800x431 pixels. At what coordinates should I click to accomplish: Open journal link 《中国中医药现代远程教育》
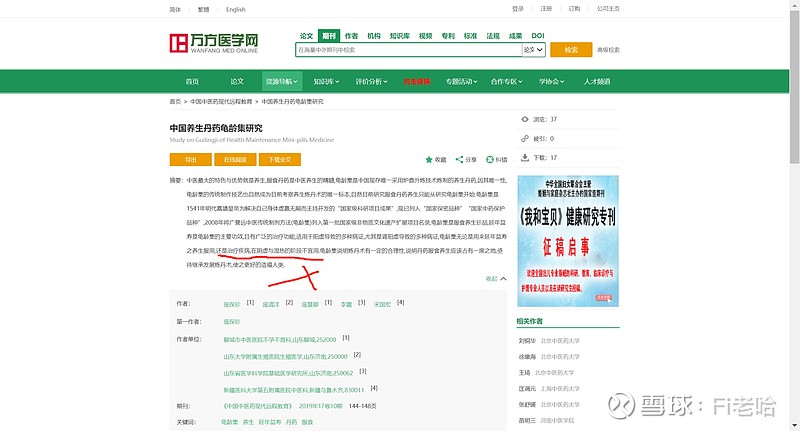(257, 406)
